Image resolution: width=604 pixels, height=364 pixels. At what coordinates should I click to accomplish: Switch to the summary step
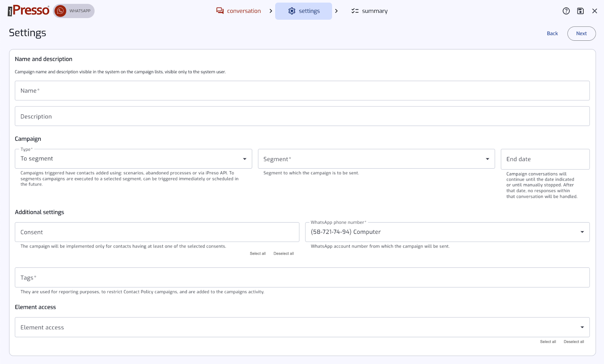click(369, 11)
